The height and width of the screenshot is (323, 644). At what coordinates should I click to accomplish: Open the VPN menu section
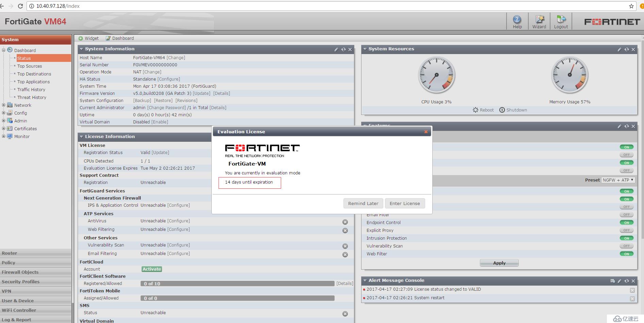coord(36,291)
